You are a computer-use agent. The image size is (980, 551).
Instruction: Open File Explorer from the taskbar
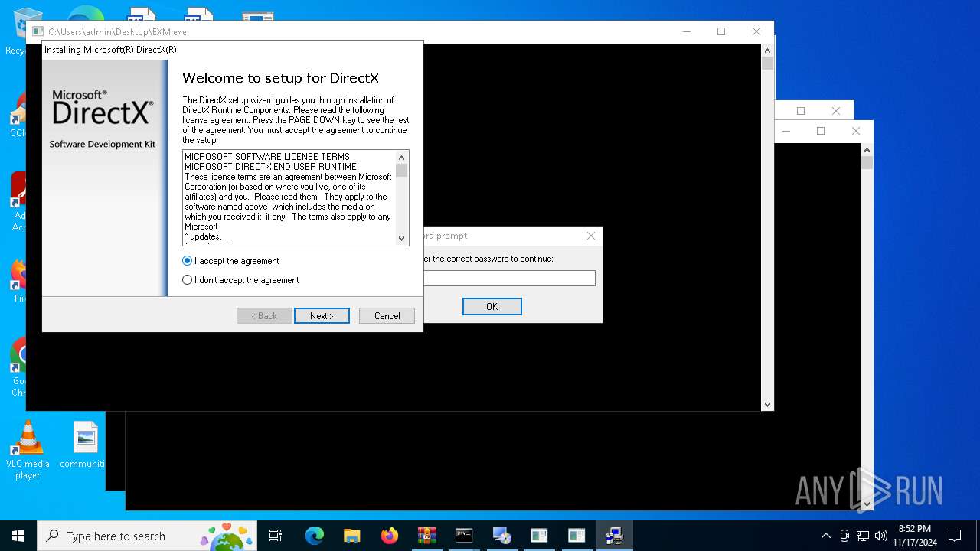pos(352,536)
